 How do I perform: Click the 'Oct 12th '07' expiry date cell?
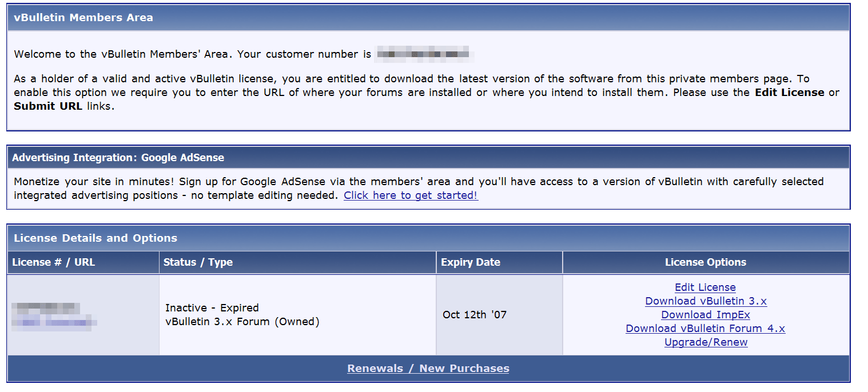tap(475, 315)
